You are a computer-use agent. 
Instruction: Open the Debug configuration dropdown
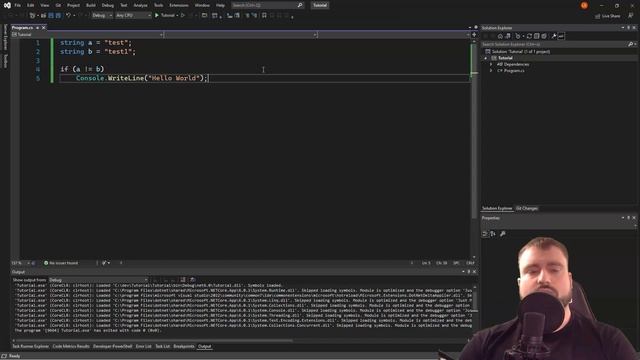coord(102,15)
